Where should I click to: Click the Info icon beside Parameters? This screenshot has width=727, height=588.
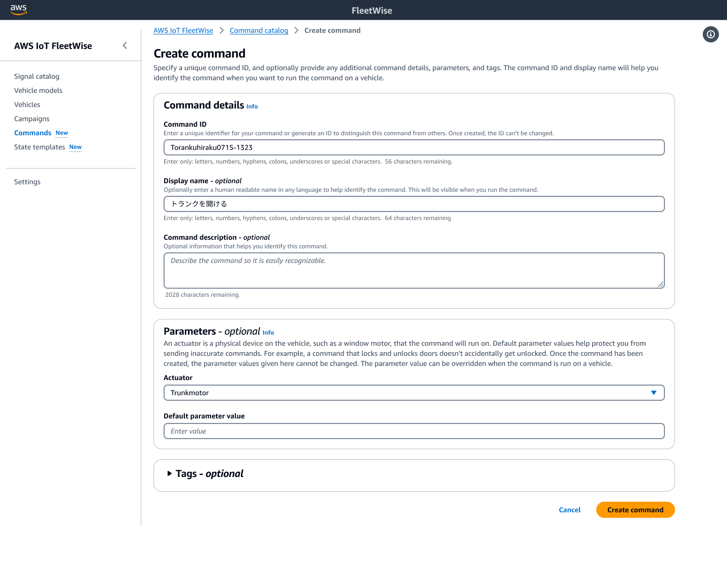(268, 332)
